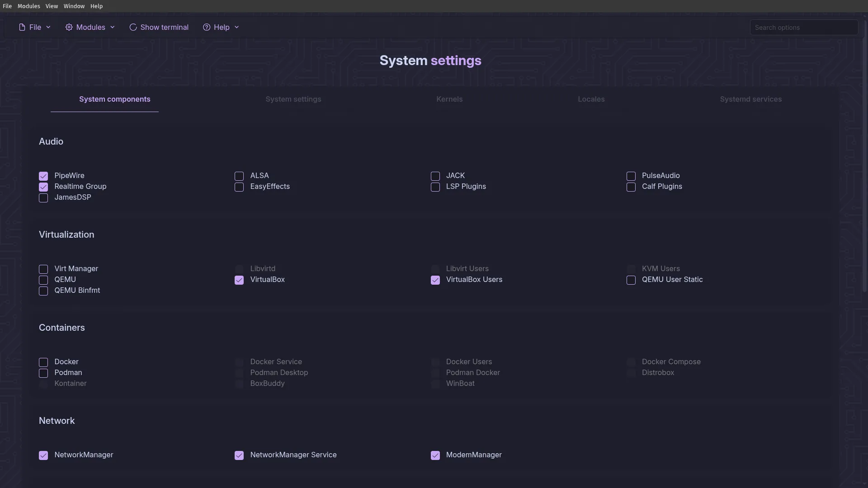The height and width of the screenshot is (488, 868).
Task: Uncheck the Realtime Group checkbox
Action: pyautogui.click(x=43, y=187)
